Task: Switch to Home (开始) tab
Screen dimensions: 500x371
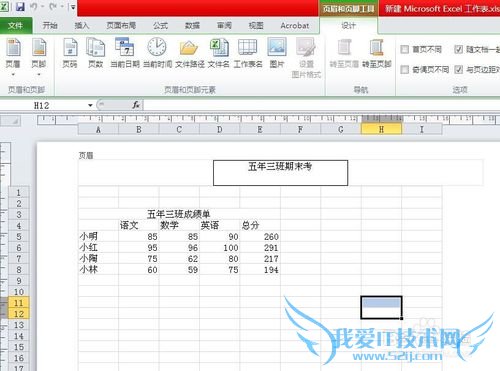Action: click(50, 26)
